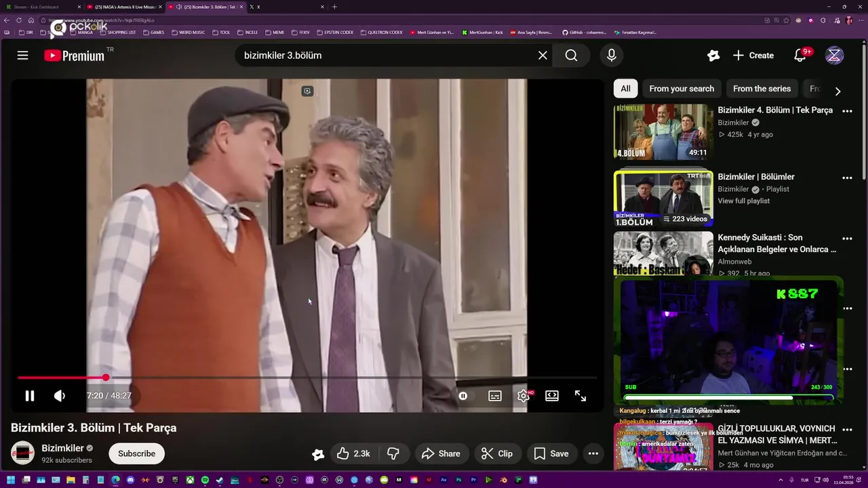Mute the video with the speaker button
This screenshot has height=488, width=868.
tap(60, 396)
